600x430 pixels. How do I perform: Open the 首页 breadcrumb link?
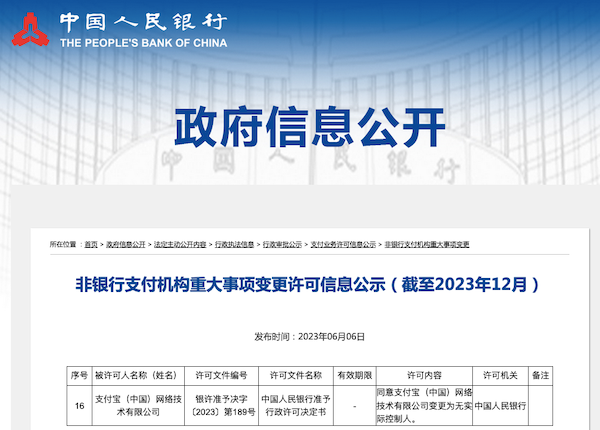(x=91, y=244)
